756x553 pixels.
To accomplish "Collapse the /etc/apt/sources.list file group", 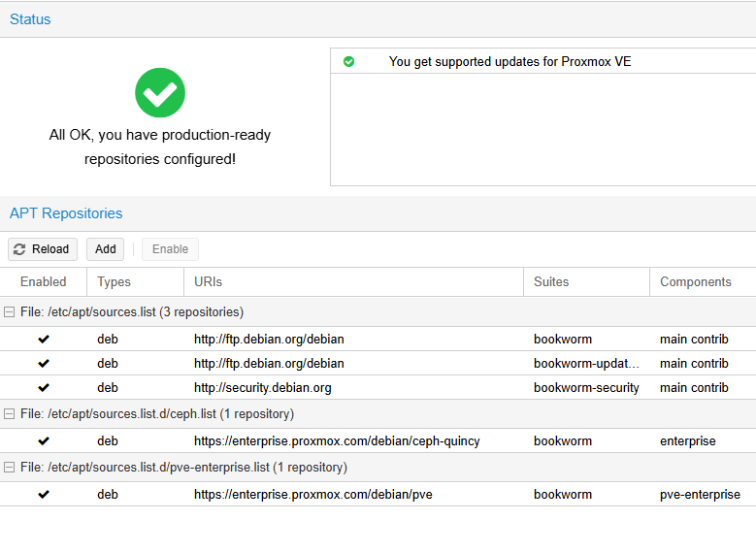I will click(9, 312).
